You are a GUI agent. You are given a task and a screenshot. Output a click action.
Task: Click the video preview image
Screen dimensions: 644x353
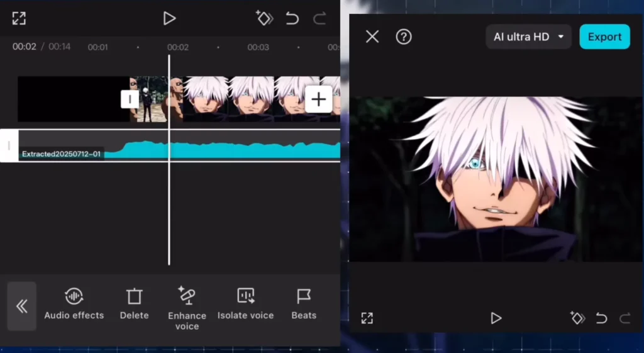pos(496,179)
